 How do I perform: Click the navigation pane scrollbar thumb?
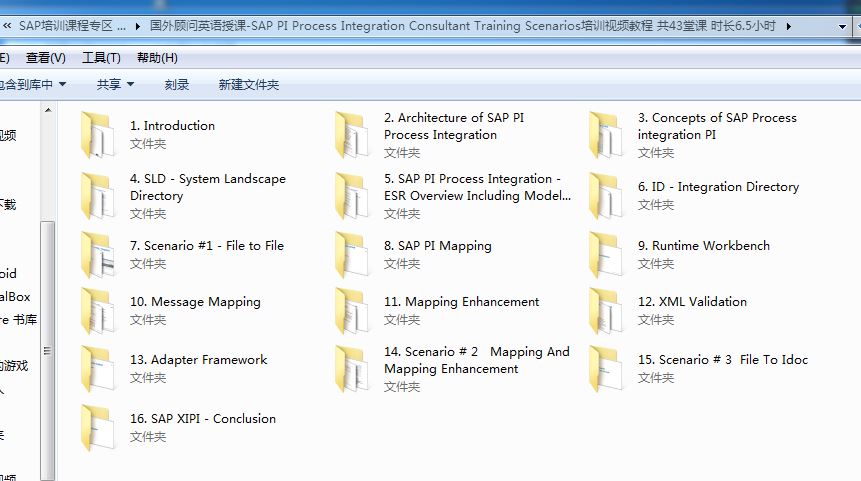[48, 350]
